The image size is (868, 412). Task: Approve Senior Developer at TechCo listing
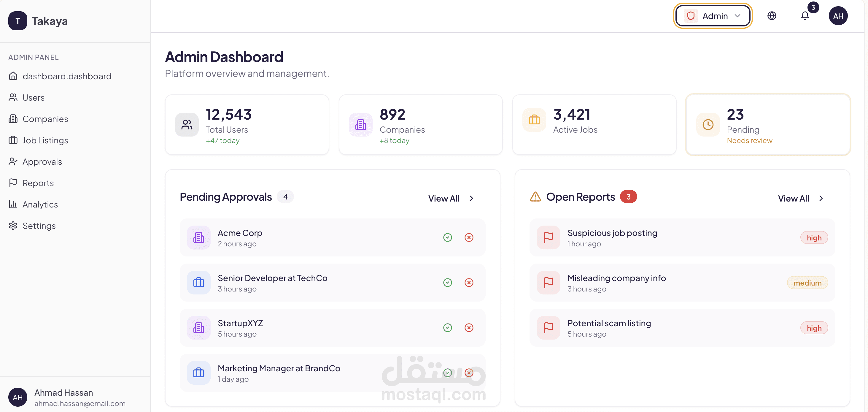coord(447,283)
